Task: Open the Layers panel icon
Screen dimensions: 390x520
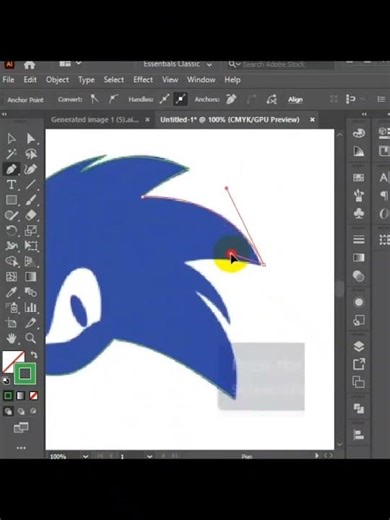Action: tap(358, 346)
